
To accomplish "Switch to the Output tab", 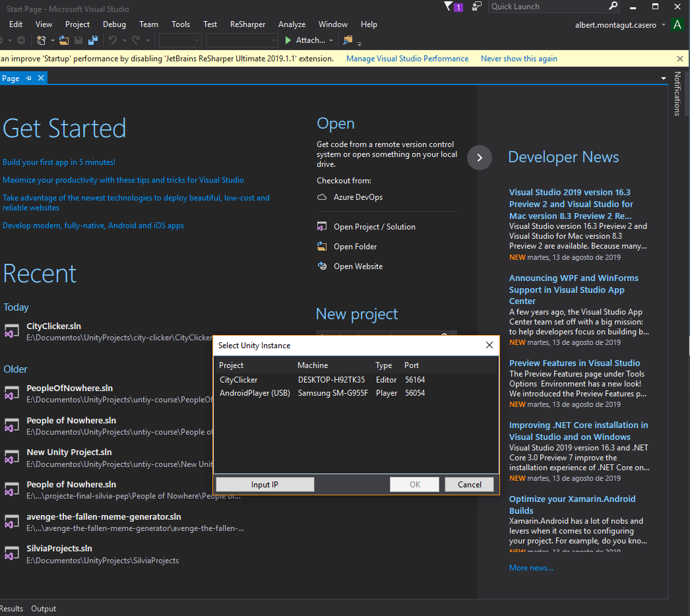I will pyautogui.click(x=44, y=609).
